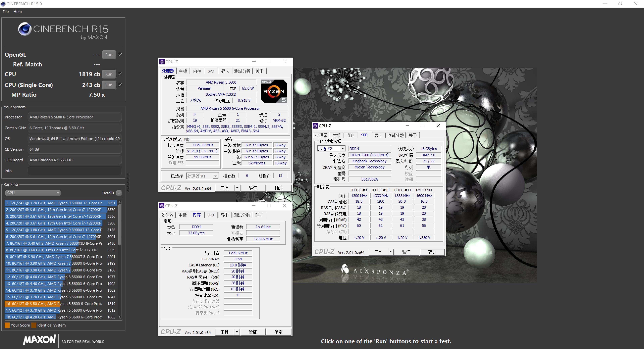Click inside the Info text field
The width and height of the screenshot is (644, 349).
(74, 171)
